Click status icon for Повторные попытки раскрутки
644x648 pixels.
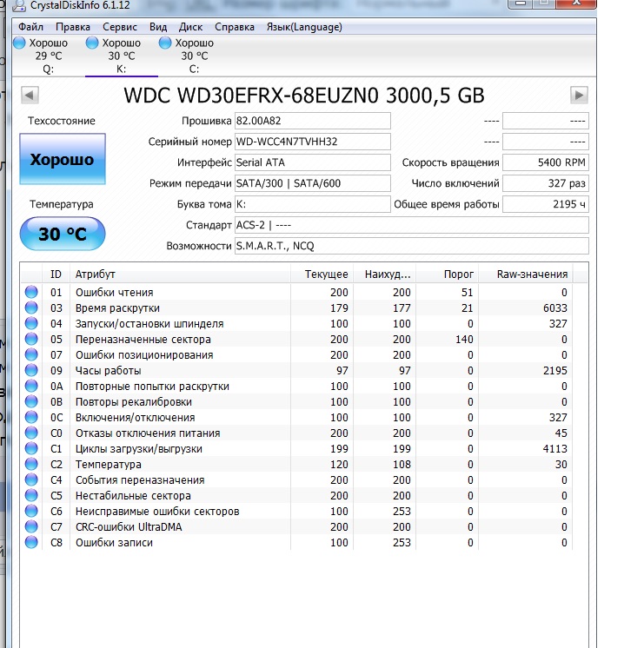pos(31,386)
